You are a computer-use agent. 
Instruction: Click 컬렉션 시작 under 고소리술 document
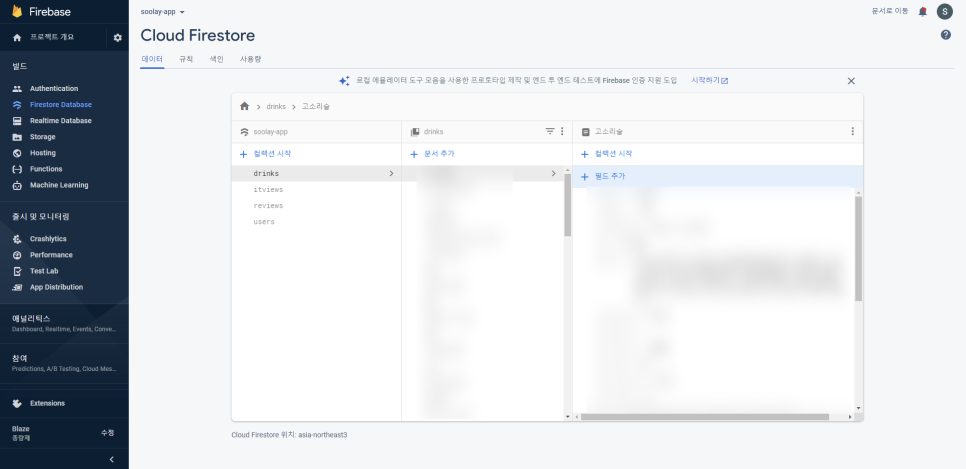point(607,154)
